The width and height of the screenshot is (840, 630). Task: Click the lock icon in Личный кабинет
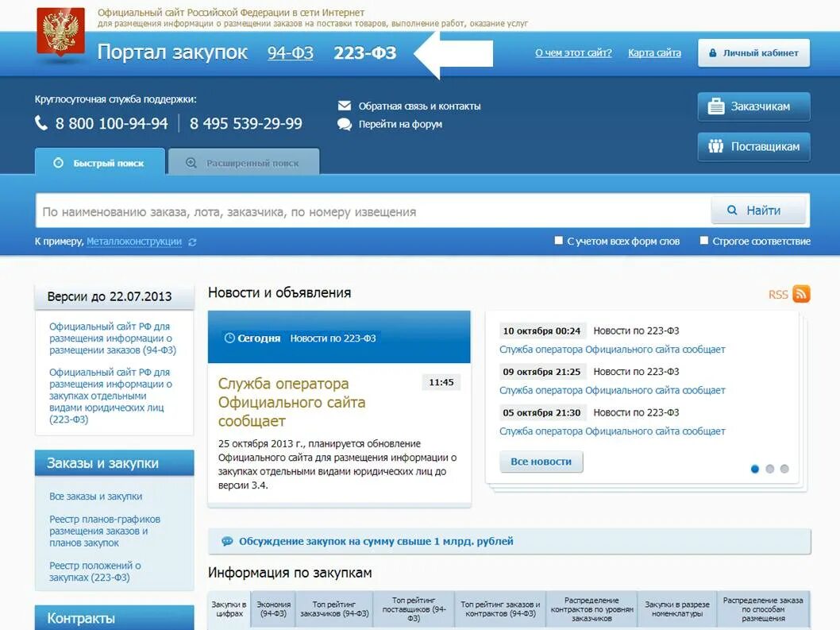click(713, 52)
